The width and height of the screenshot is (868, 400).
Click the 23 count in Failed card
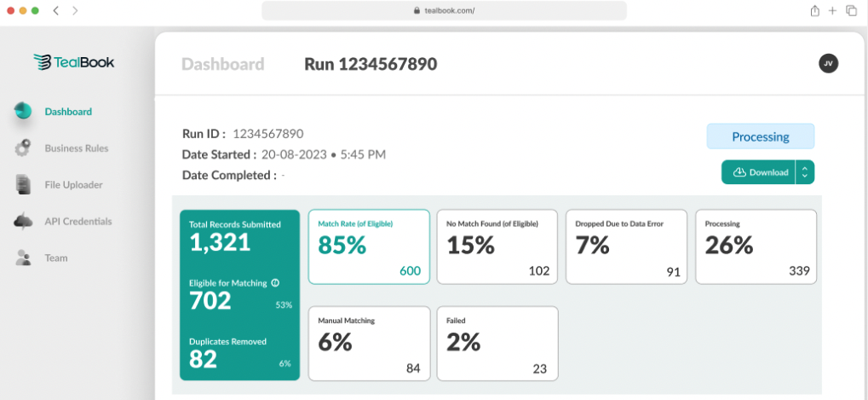[x=540, y=368]
